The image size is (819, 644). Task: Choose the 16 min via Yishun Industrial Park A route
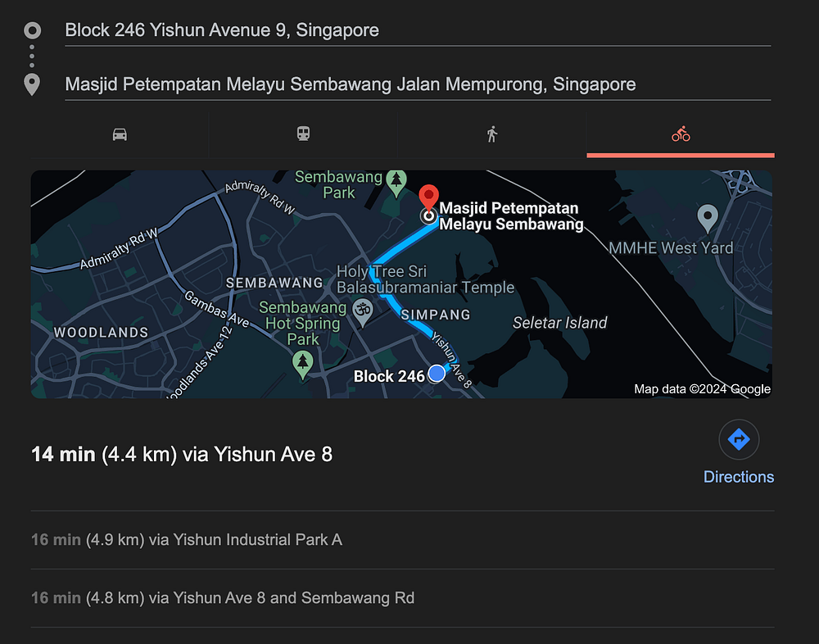(187, 539)
